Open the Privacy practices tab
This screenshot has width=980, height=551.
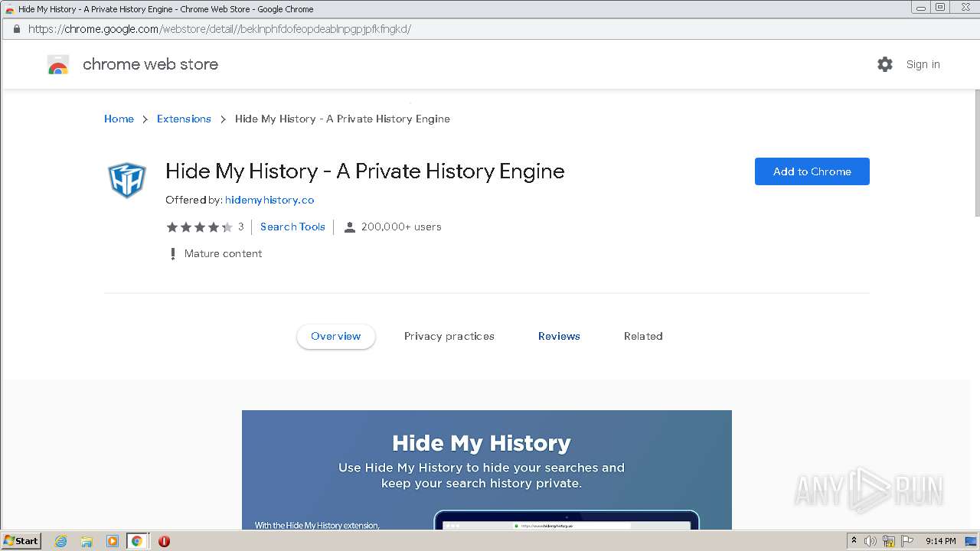click(449, 336)
